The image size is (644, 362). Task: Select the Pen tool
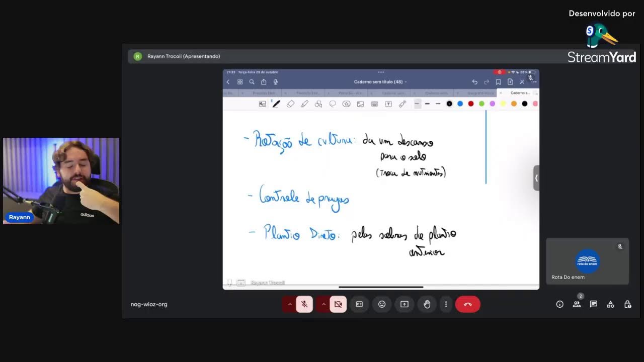[276, 104]
